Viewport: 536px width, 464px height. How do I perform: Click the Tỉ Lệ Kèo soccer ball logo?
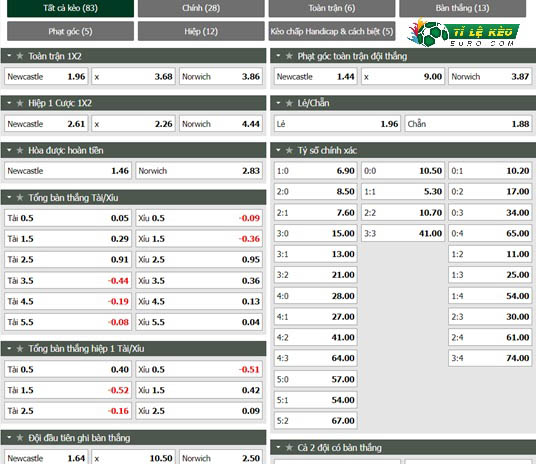coord(464,33)
